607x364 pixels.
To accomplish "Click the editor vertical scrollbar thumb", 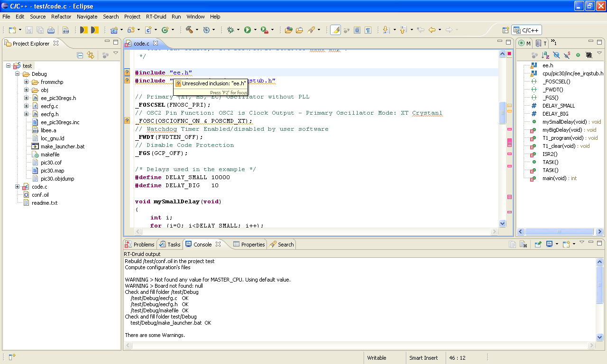I will coord(503,113).
